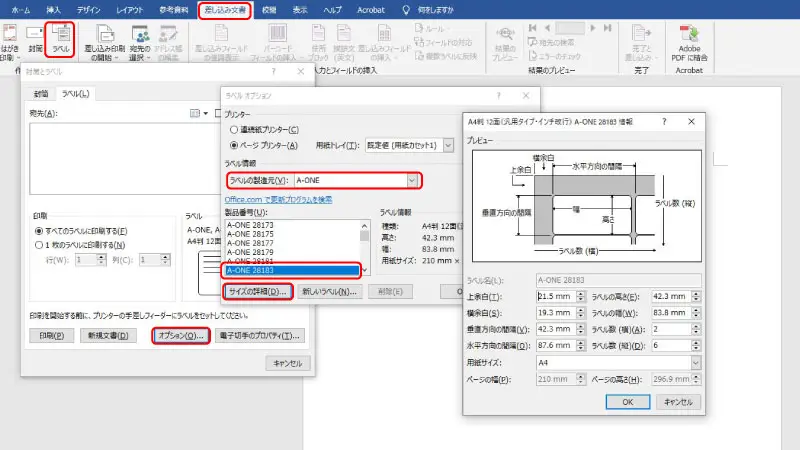Open レイアウト ribbon tab
The width and height of the screenshot is (800, 450).
click(x=129, y=10)
